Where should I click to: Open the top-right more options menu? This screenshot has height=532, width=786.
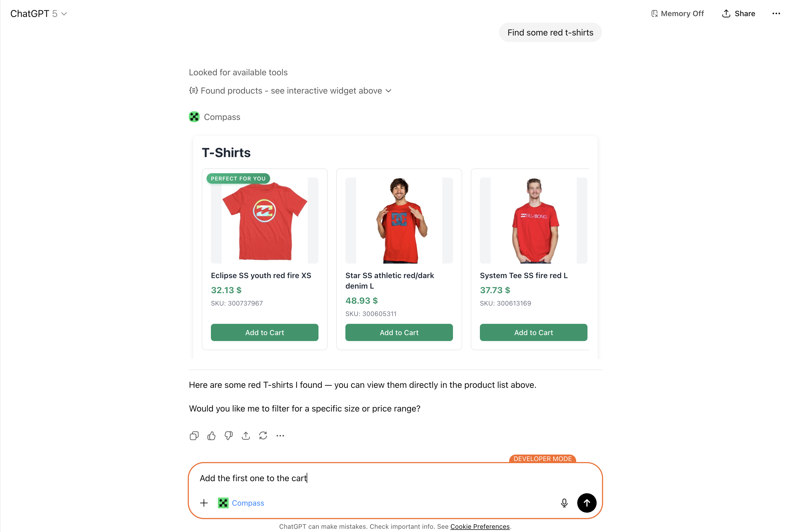776,13
